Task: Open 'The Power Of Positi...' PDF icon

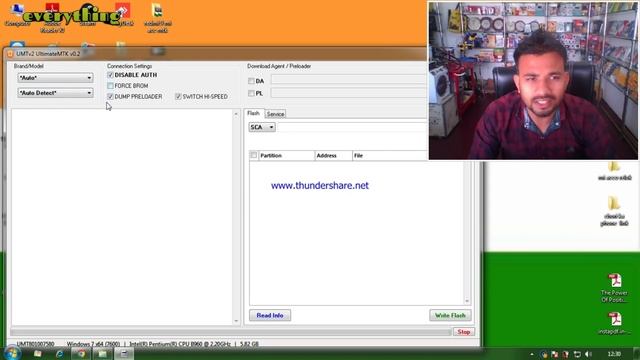Action: 614,288
